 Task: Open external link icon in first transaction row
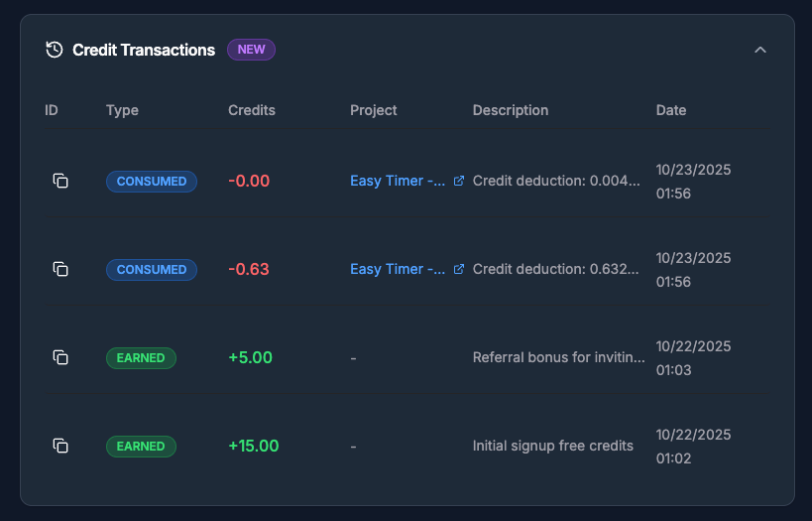coord(458,182)
